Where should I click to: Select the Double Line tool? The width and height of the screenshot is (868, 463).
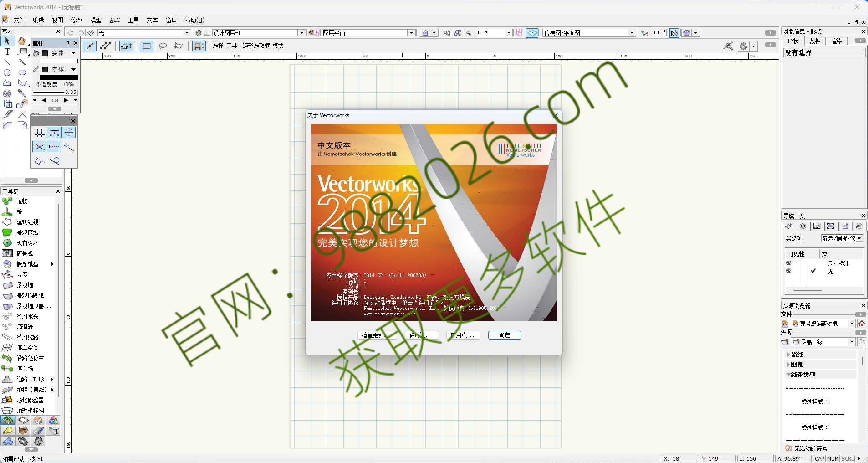coord(22,62)
